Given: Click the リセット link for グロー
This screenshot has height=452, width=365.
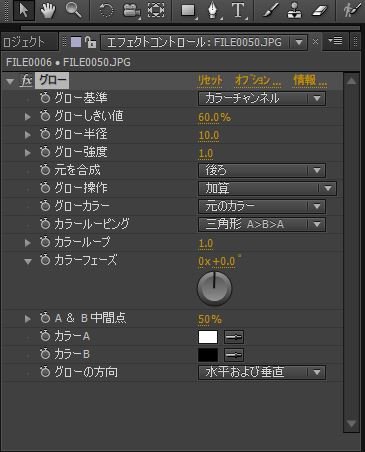Looking at the screenshot, I should click(x=210, y=80).
